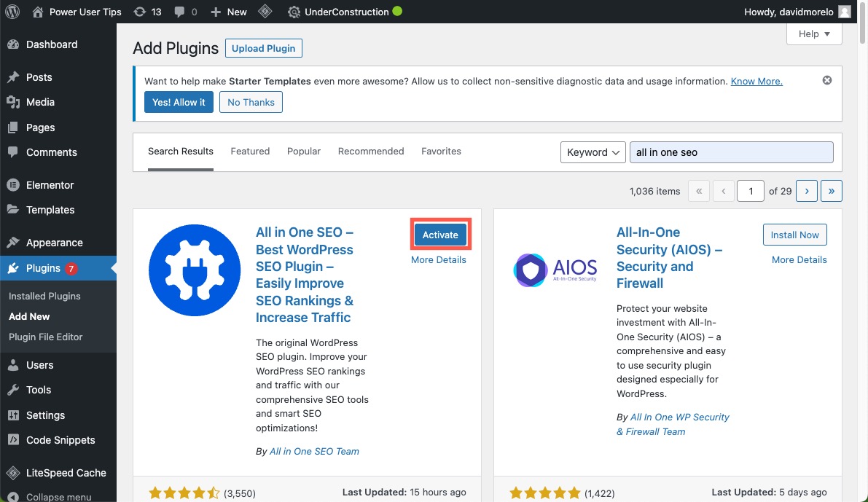Open updates via the refresh icon showing 13
The height and width of the screenshot is (502, 868).
pyautogui.click(x=147, y=11)
